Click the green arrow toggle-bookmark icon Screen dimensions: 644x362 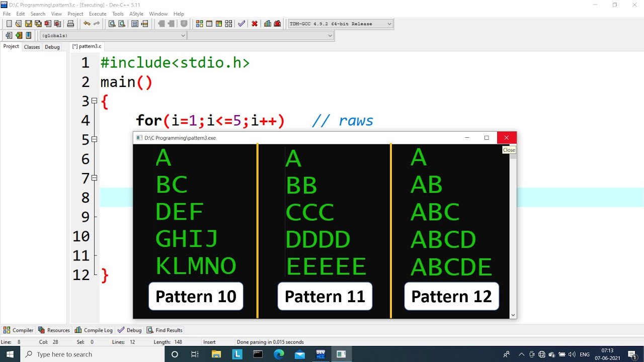(19, 35)
